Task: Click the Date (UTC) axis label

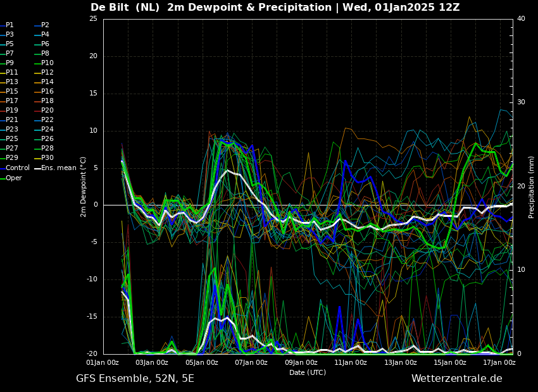Action: (x=308, y=372)
